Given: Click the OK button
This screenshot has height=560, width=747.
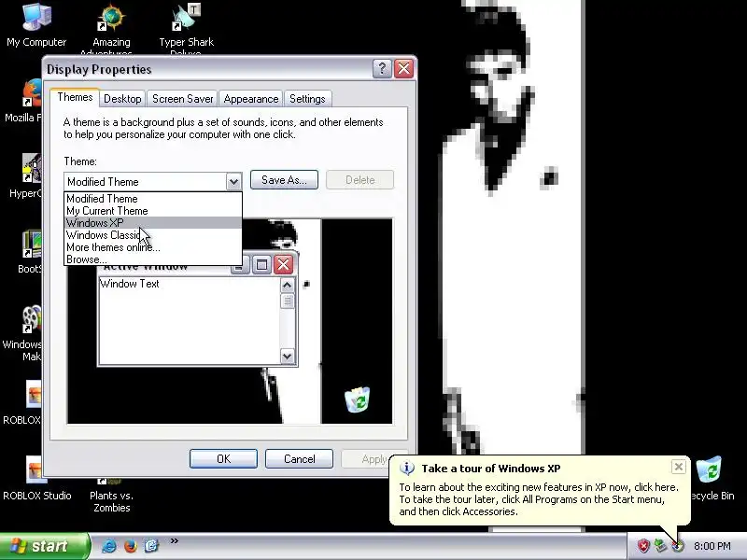Looking at the screenshot, I should (223, 458).
